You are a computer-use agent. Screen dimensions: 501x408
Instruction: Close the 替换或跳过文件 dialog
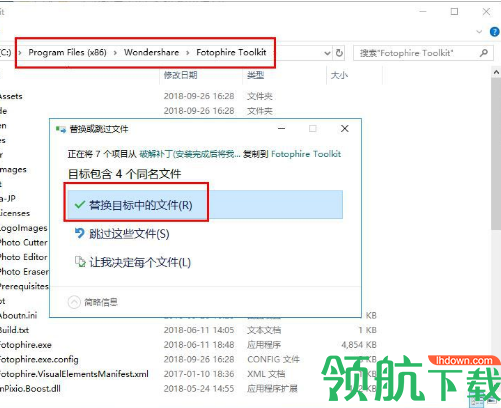click(x=345, y=129)
